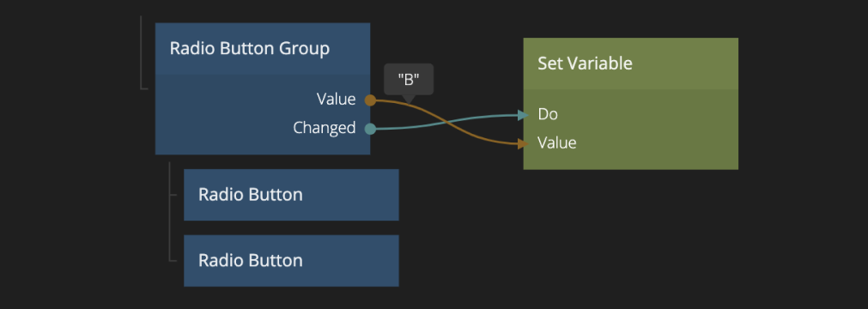The width and height of the screenshot is (868, 309).
Task: Click the Changed output label
Action: click(x=325, y=128)
